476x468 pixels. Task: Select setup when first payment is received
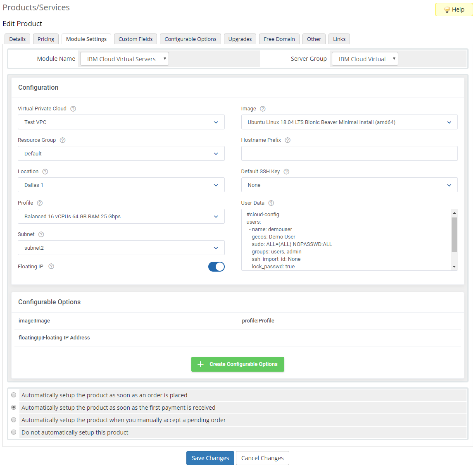coord(14,407)
